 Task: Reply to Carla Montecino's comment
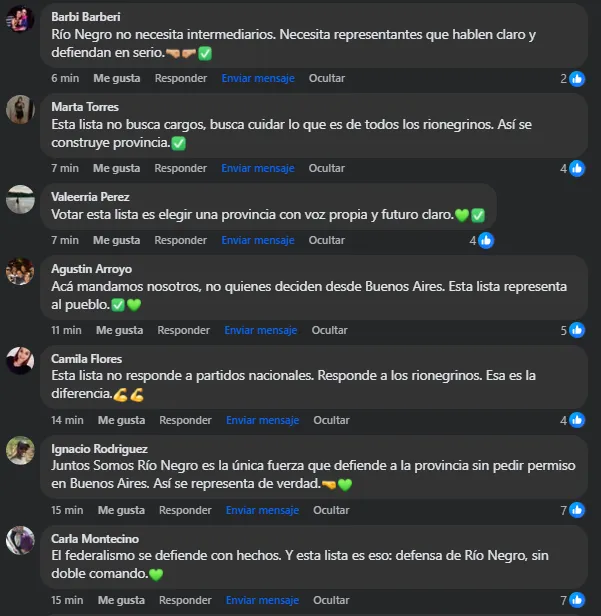tap(185, 600)
